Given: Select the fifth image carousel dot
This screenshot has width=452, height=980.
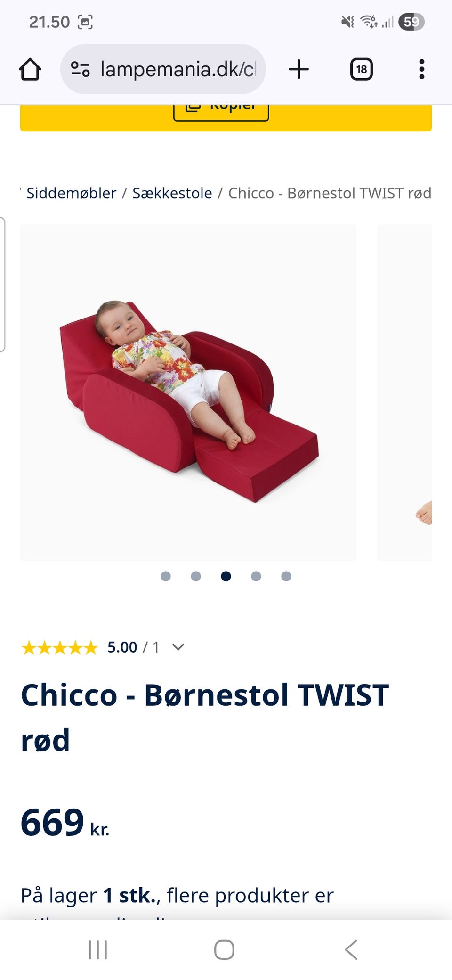Looking at the screenshot, I should click(286, 576).
